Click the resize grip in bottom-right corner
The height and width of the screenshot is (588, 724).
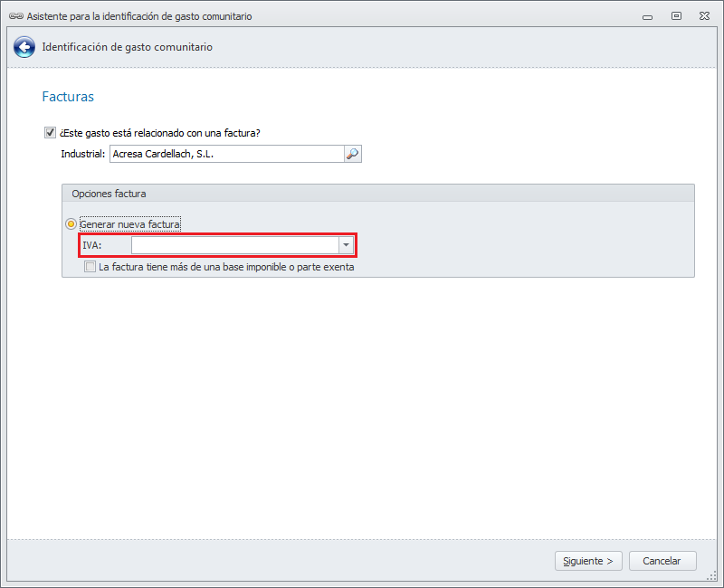(715, 578)
